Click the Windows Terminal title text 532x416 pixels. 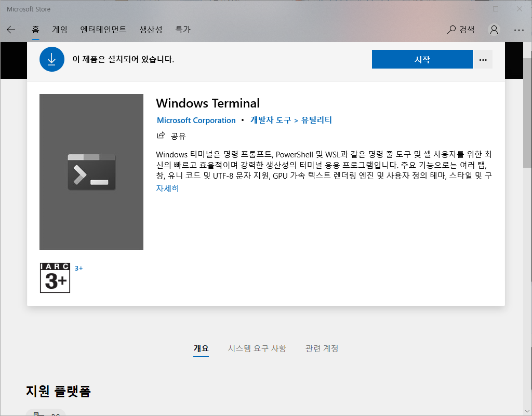pyautogui.click(x=208, y=103)
